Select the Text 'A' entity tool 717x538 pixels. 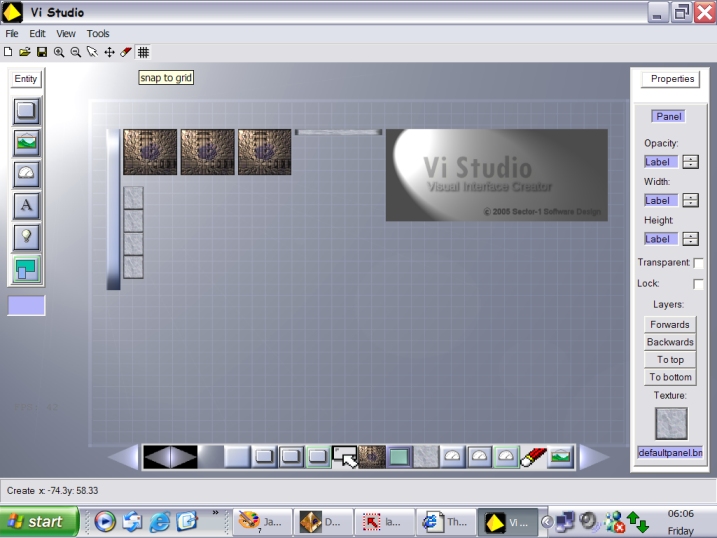[x=26, y=205]
